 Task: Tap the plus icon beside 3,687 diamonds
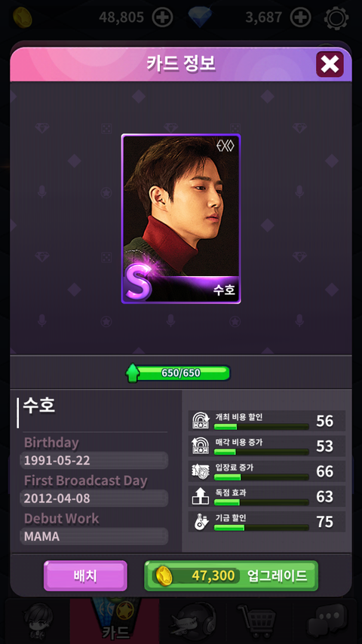click(300, 17)
